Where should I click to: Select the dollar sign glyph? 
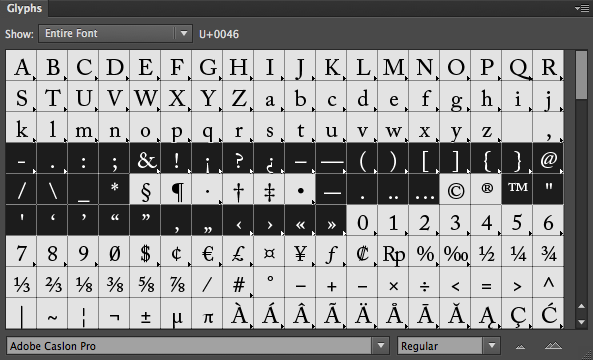point(145,251)
